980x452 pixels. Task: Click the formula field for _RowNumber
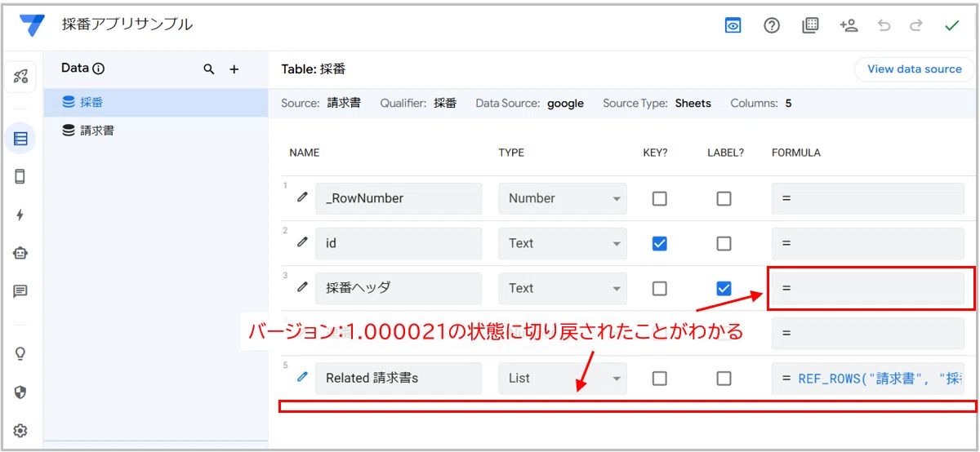pyautogui.click(x=868, y=198)
